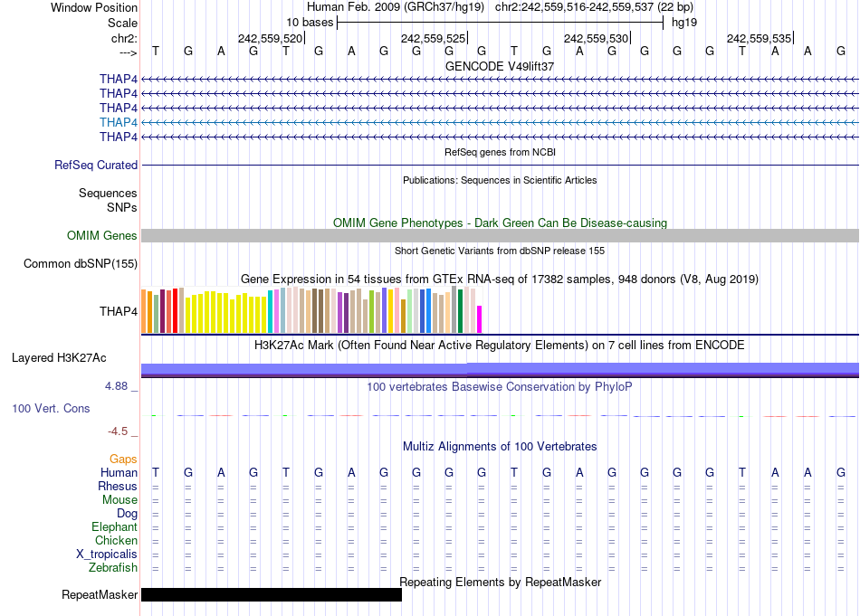
Task: Click the X_tropicalis alignment row label
Action: pyautogui.click(x=107, y=554)
